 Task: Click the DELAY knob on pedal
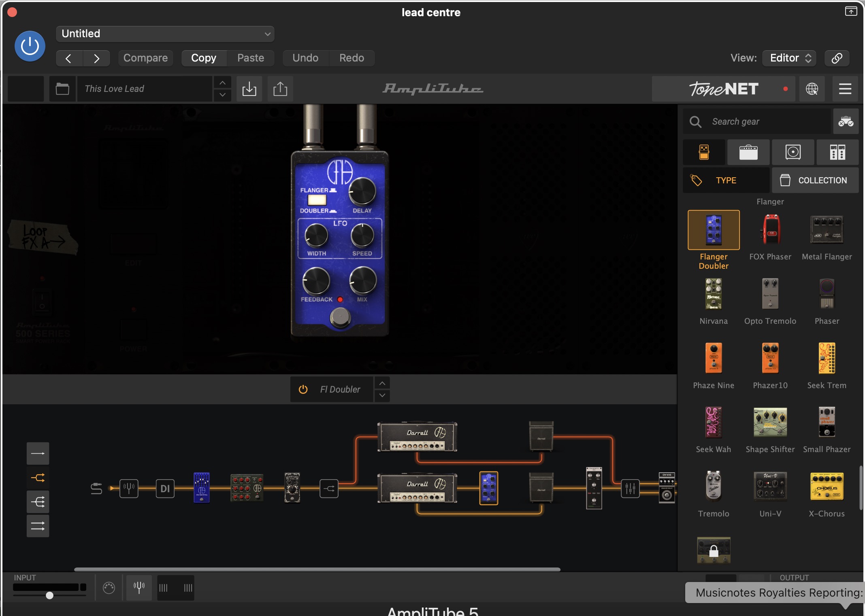click(362, 191)
